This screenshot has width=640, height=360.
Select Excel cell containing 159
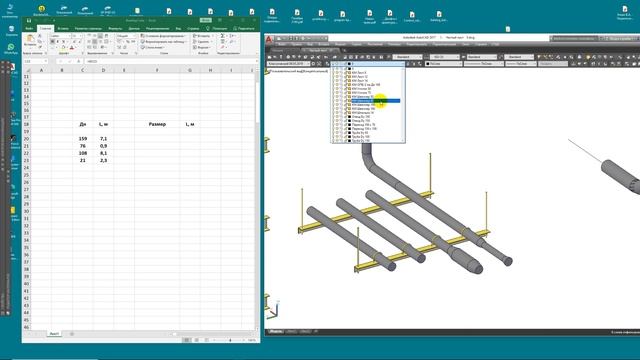82,139
